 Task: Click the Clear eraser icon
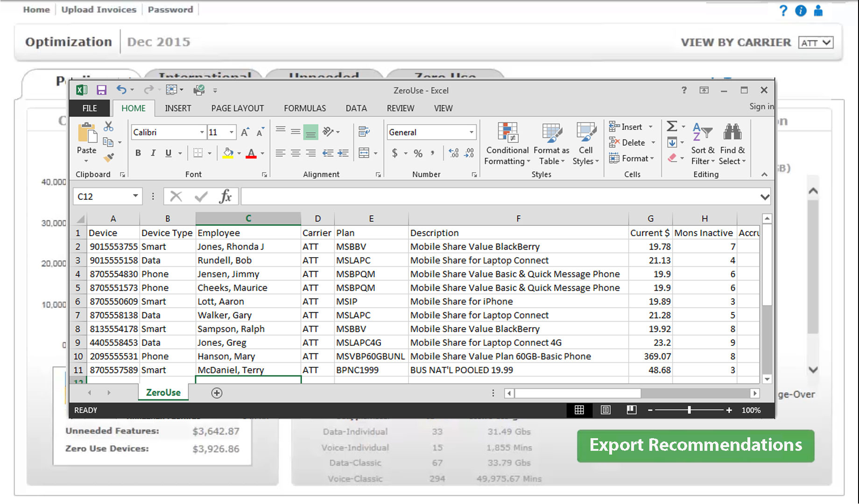coord(672,158)
